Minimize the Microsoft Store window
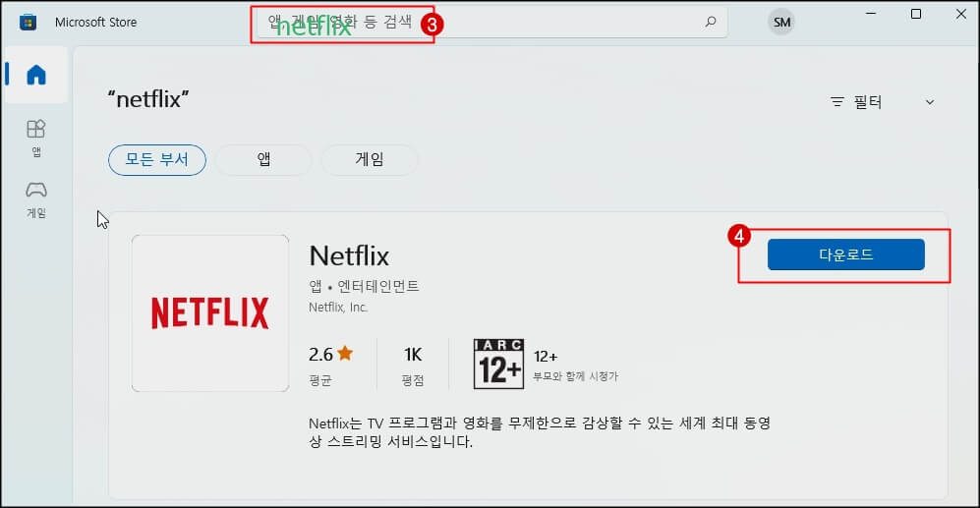980x508 pixels. [871, 14]
